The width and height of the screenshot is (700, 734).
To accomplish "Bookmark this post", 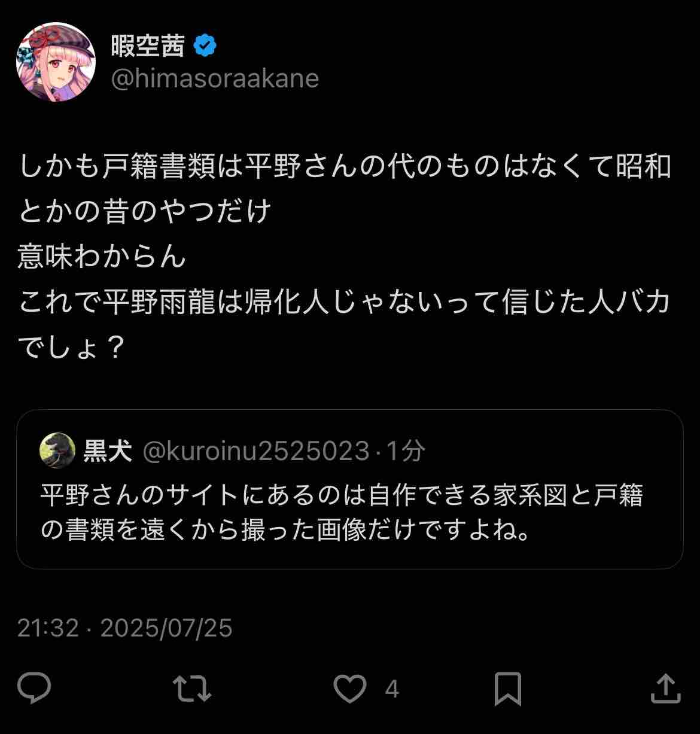I will click(507, 689).
